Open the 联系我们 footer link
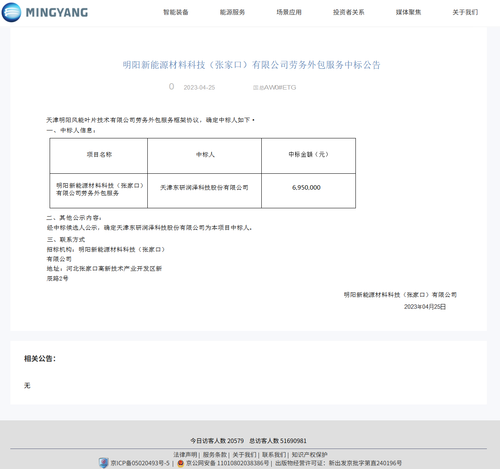The height and width of the screenshot is (469, 500). (274, 455)
